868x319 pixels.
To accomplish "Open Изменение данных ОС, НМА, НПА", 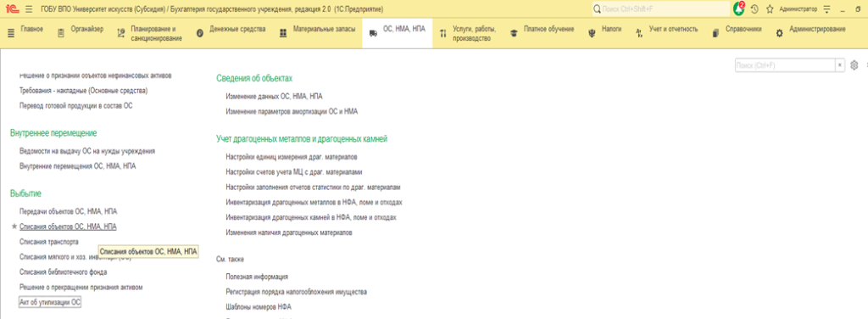I will click(x=274, y=97).
